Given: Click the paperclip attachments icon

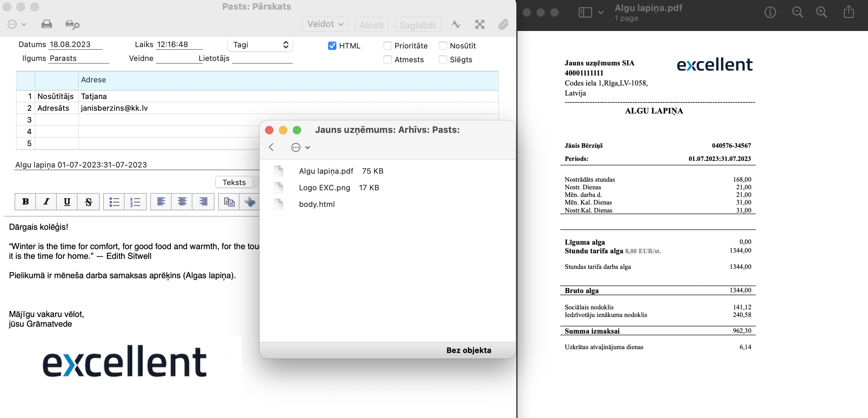Looking at the screenshot, I should tap(503, 24).
